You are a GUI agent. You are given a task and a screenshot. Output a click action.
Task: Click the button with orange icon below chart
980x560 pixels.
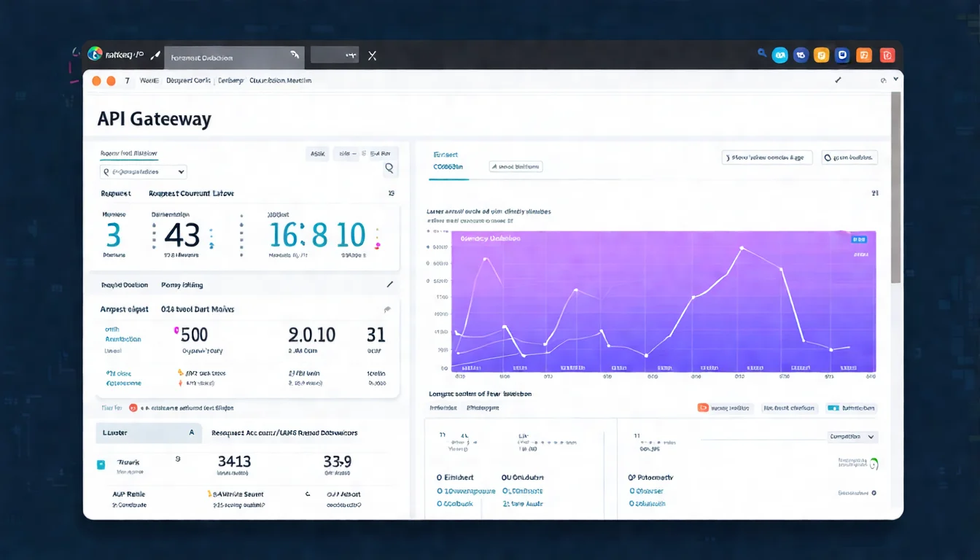[x=725, y=408]
